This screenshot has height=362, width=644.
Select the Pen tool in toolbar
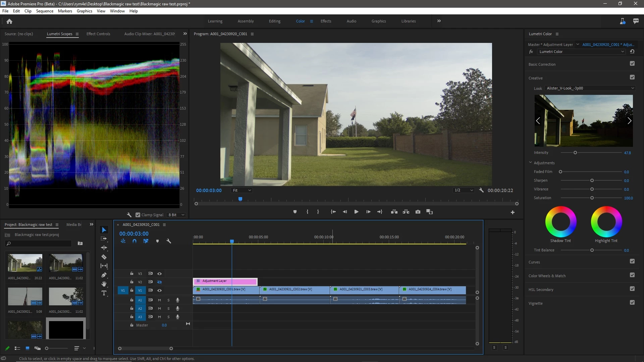click(104, 275)
